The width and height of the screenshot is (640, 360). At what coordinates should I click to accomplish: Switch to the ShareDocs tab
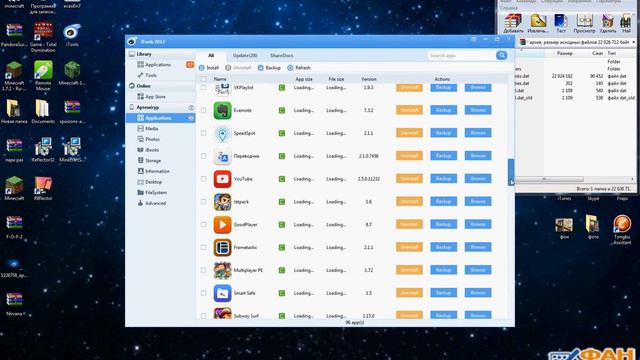[x=282, y=56]
